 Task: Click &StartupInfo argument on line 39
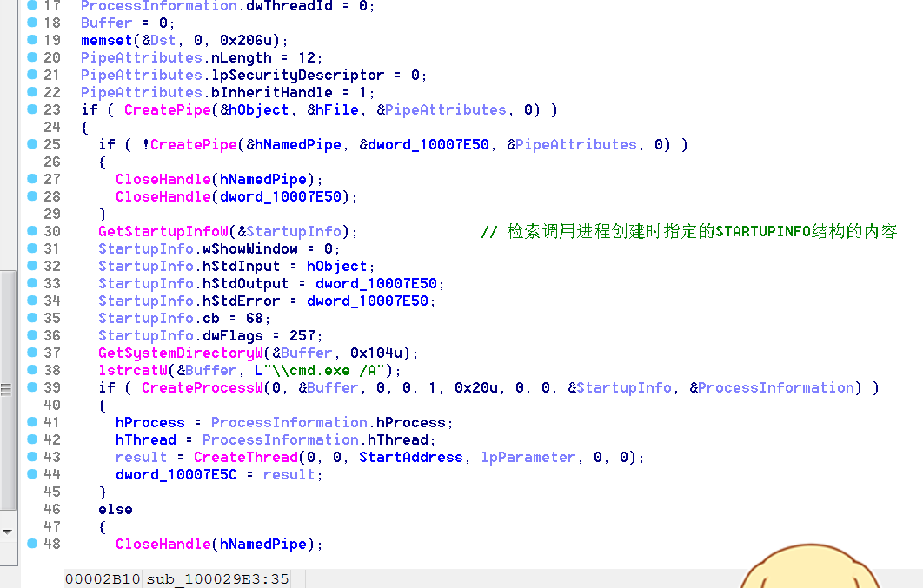tap(620, 388)
